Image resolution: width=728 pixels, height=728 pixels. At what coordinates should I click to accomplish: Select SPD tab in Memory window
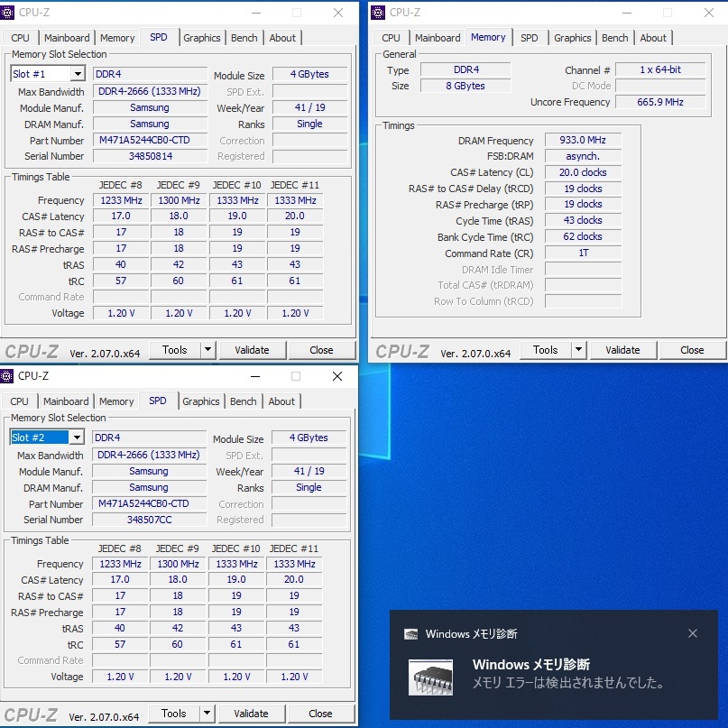(x=530, y=38)
